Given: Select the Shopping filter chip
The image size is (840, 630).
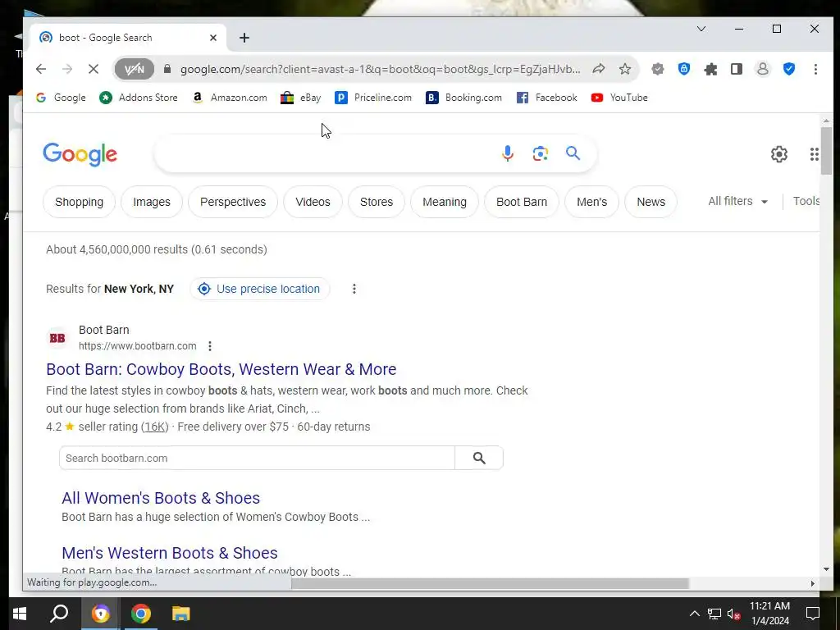Looking at the screenshot, I should coord(80,202).
